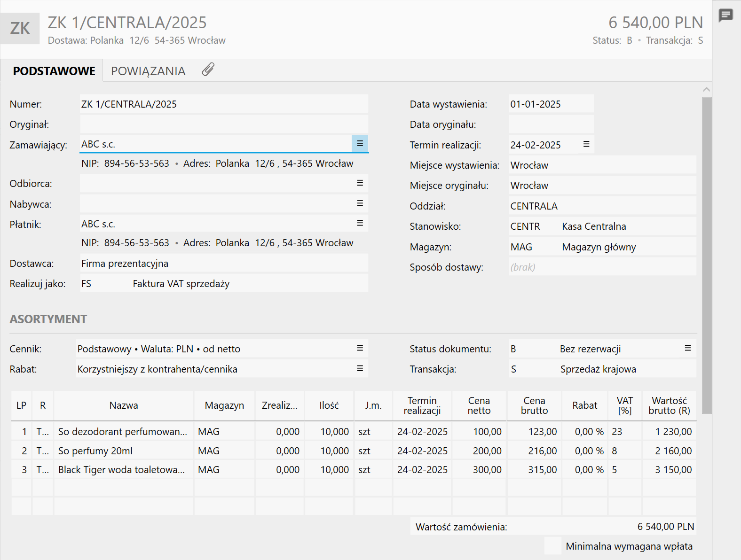Click the Oryginał input field

point(224,124)
